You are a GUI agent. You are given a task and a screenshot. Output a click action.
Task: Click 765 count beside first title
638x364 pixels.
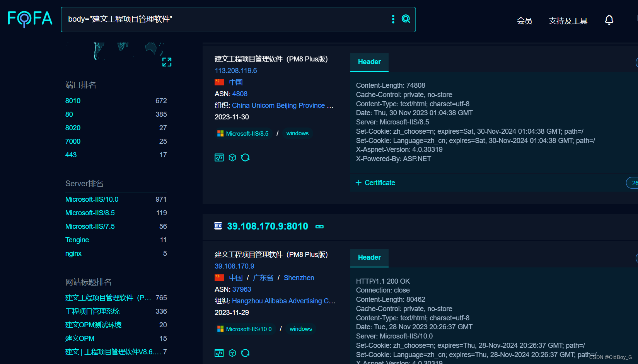[161, 298]
